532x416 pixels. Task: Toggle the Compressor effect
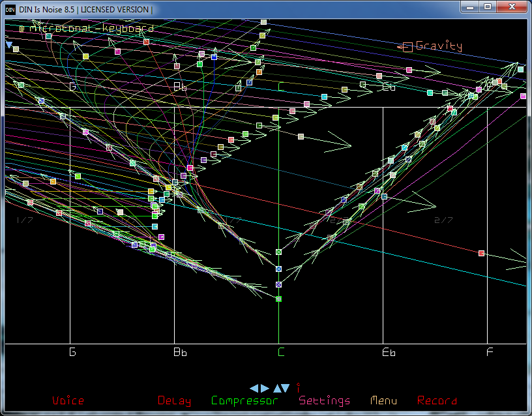click(x=244, y=400)
